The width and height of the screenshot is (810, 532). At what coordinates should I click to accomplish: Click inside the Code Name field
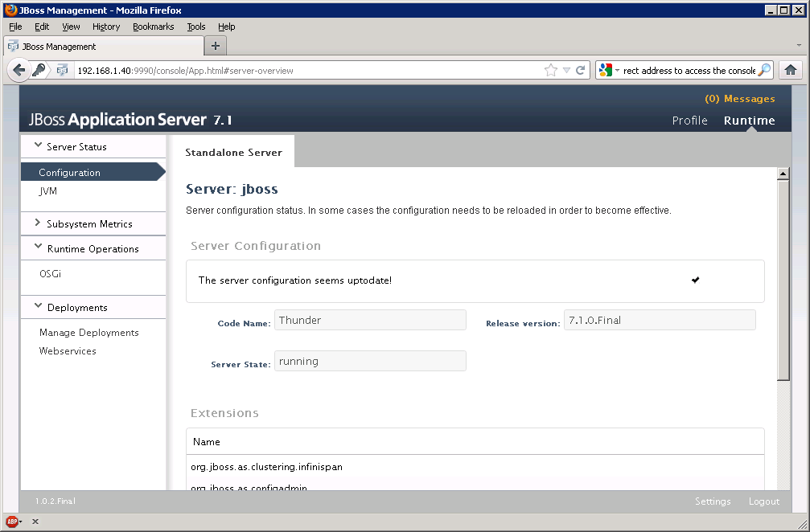click(x=370, y=319)
